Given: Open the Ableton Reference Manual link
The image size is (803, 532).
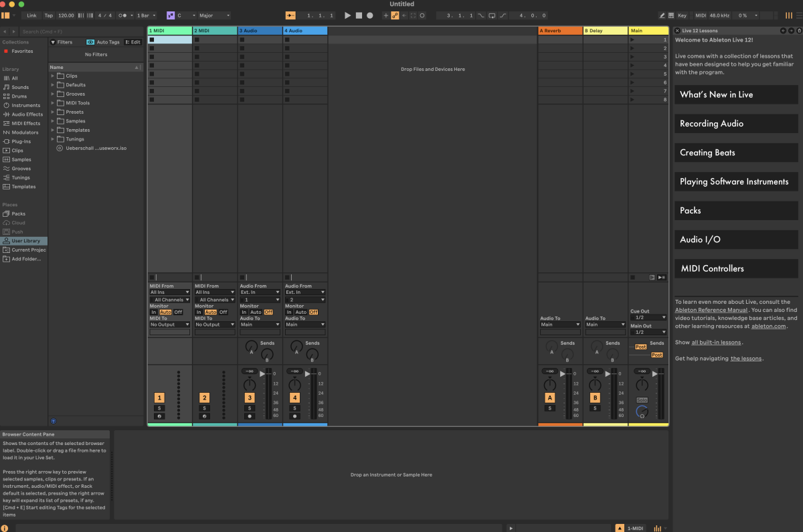Looking at the screenshot, I should click(x=711, y=310).
